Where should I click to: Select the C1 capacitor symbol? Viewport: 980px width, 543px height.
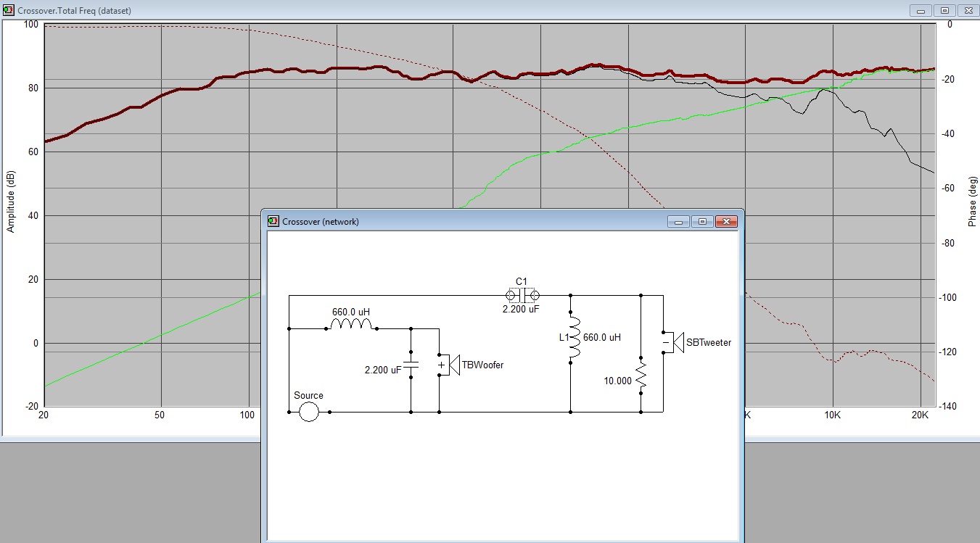(x=522, y=295)
